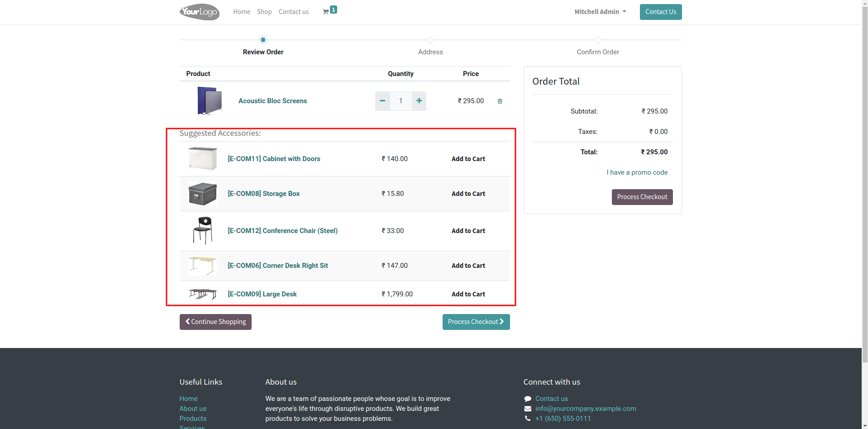Screen dimensions: 868x429
Task: Open the Storage Box thumbnail
Action: [203, 194]
